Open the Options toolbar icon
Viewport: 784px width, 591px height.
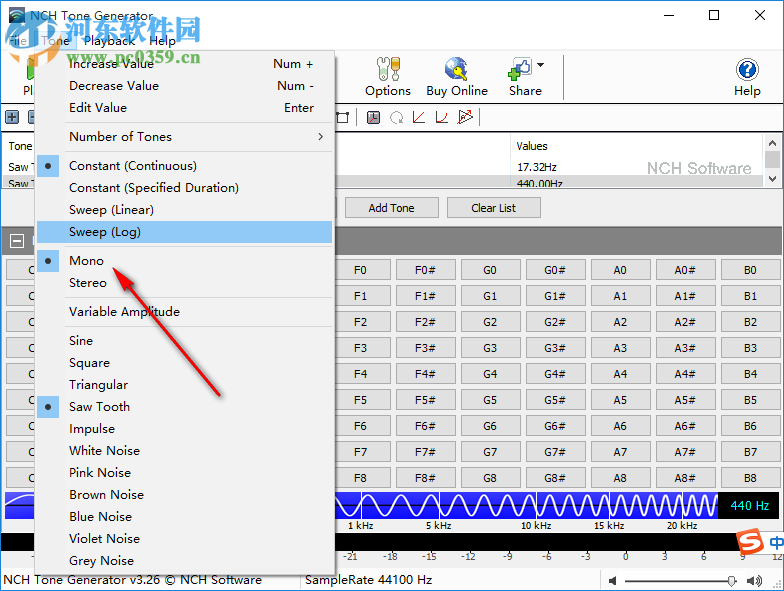click(387, 76)
